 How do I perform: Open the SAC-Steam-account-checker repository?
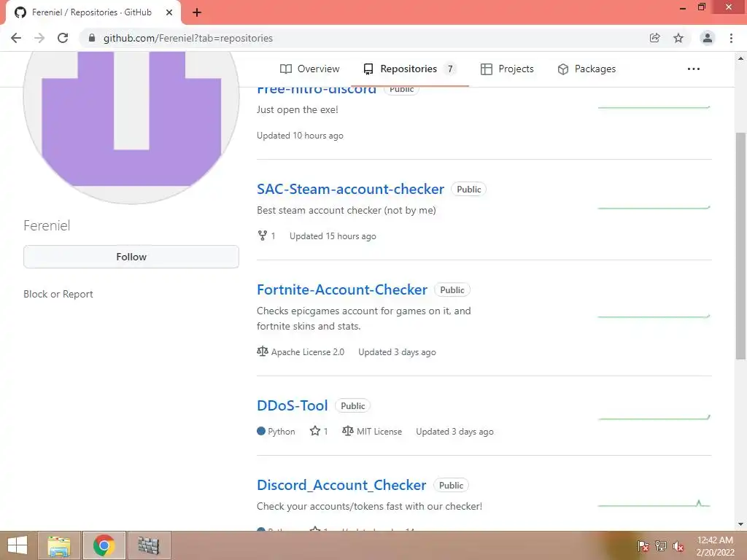(x=350, y=189)
